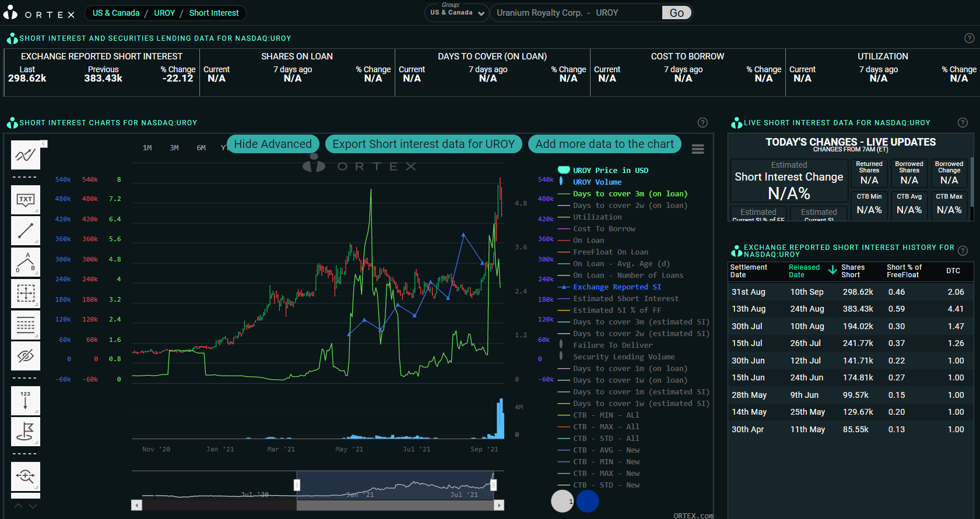Select the line segment drawing tool
Screen dimensions: 980x519
coord(26,231)
